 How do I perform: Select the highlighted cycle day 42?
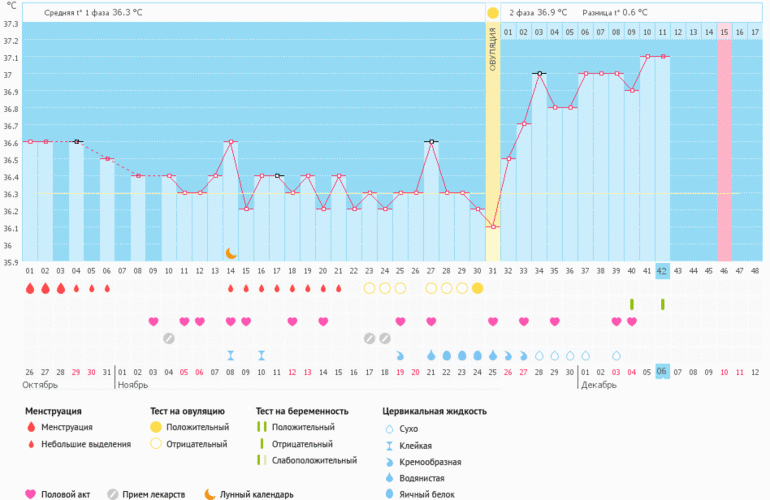[x=662, y=270]
